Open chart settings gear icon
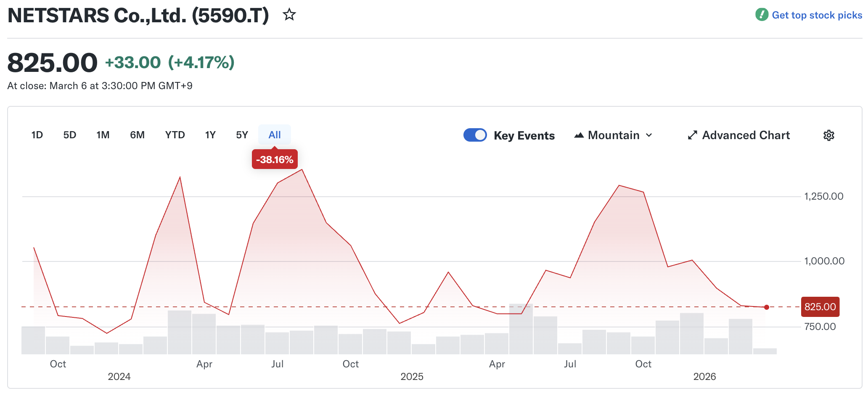 [828, 135]
